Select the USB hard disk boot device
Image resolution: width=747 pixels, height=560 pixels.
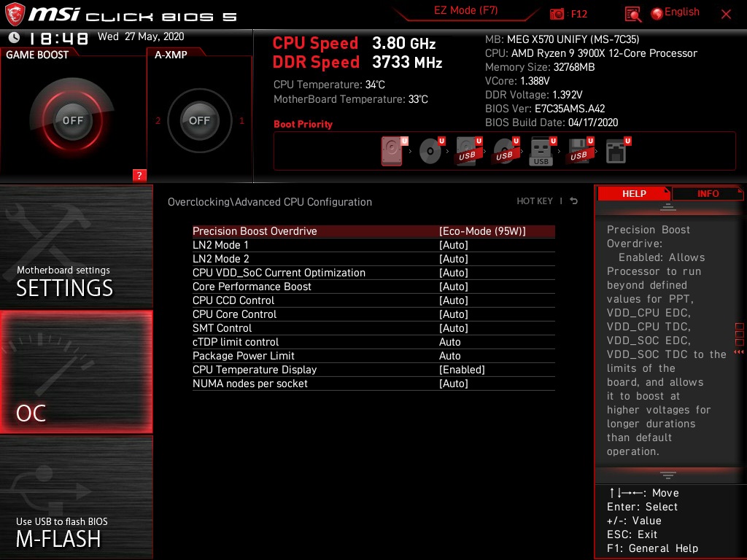pyautogui.click(x=468, y=151)
